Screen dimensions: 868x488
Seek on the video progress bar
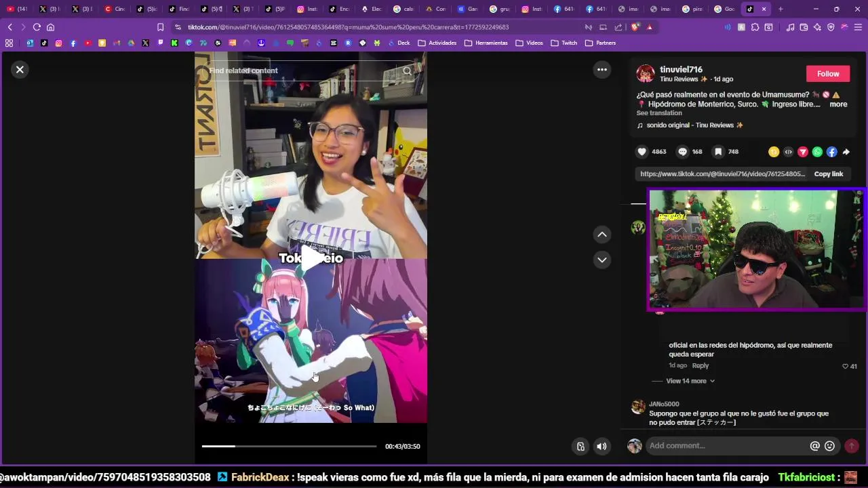tap(289, 446)
